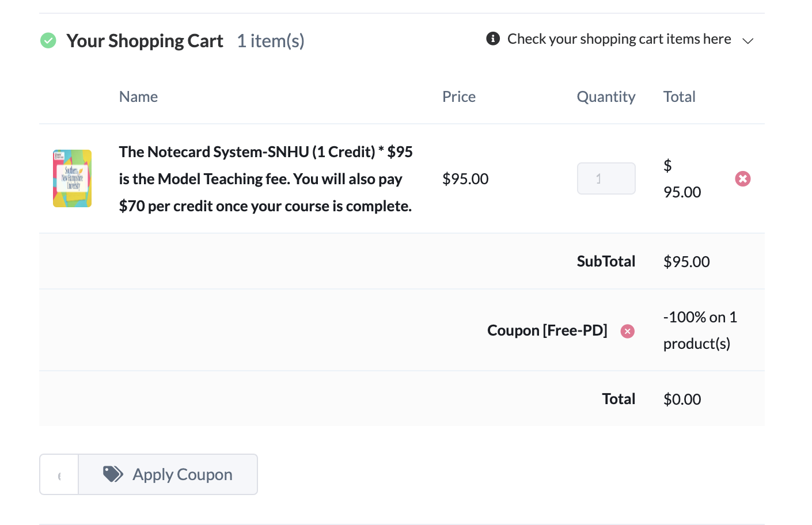Click the green checkmark beside Your Shopping Cart

pos(48,41)
